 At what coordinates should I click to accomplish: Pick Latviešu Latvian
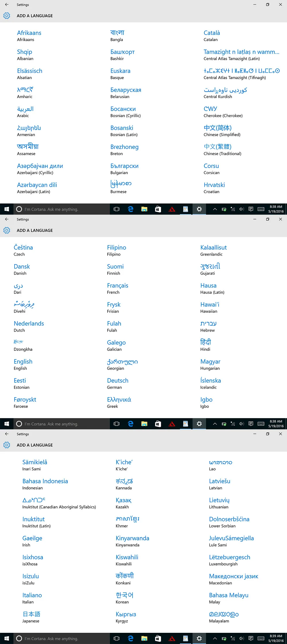coord(220,484)
